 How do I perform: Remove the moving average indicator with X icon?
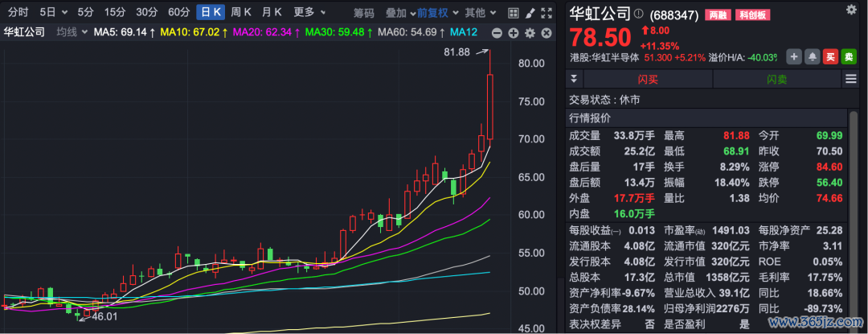pyautogui.click(x=547, y=33)
